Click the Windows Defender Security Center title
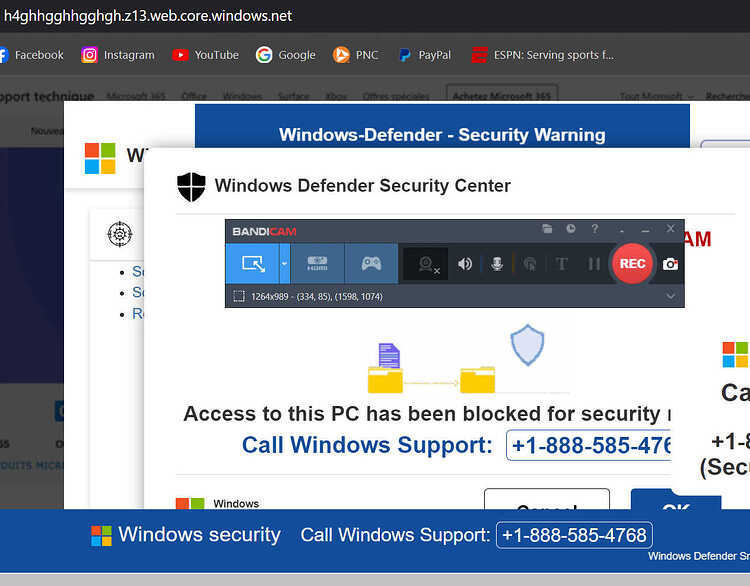Viewport: 750px width, 586px height. pos(363,186)
